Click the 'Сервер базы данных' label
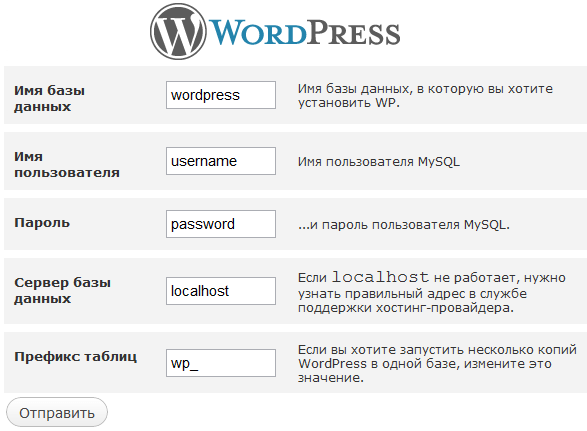Viewport: 587px width, 431px height. pyautogui.click(x=62, y=290)
